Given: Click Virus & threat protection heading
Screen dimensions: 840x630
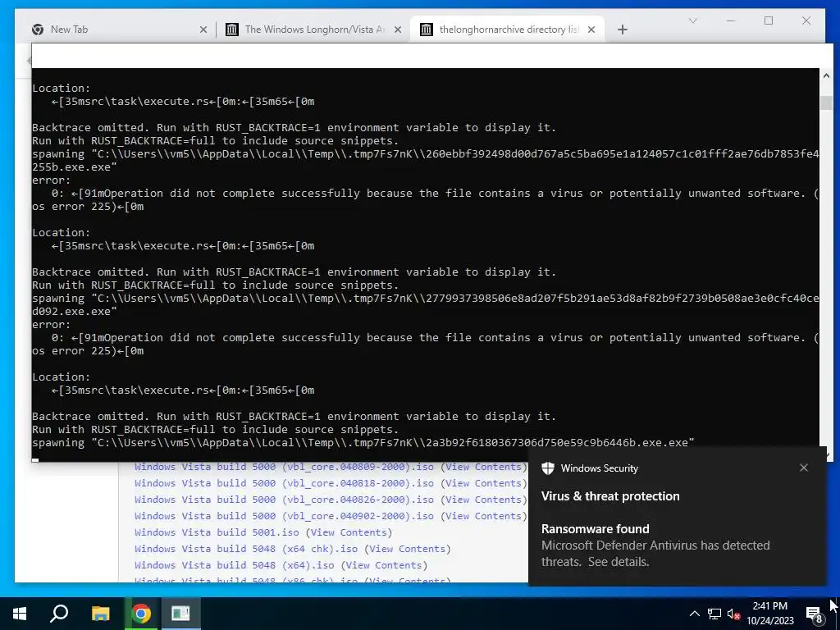Looking at the screenshot, I should click(610, 496).
